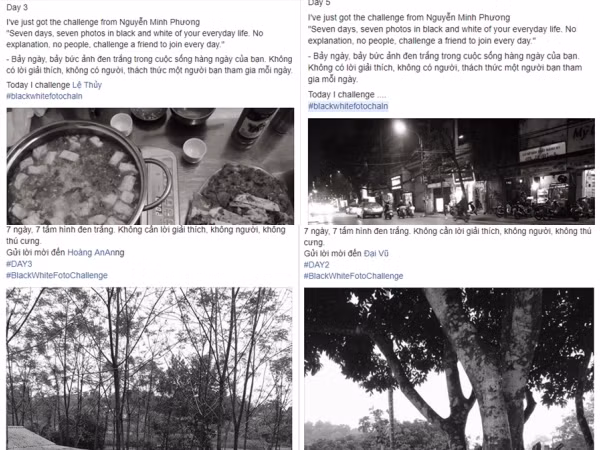Viewport: 600px width, 450px height.
Task: Open the thin bare trees photo
Action: click(x=149, y=368)
